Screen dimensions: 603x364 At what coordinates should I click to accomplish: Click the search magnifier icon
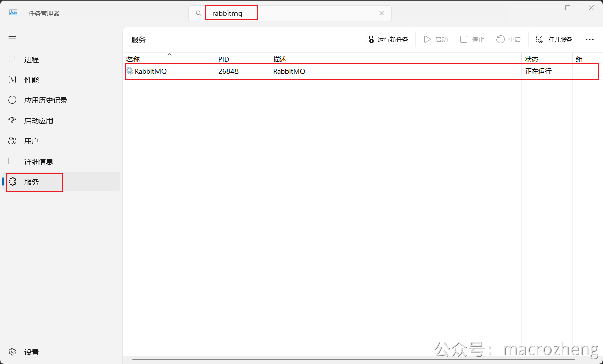[198, 13]
